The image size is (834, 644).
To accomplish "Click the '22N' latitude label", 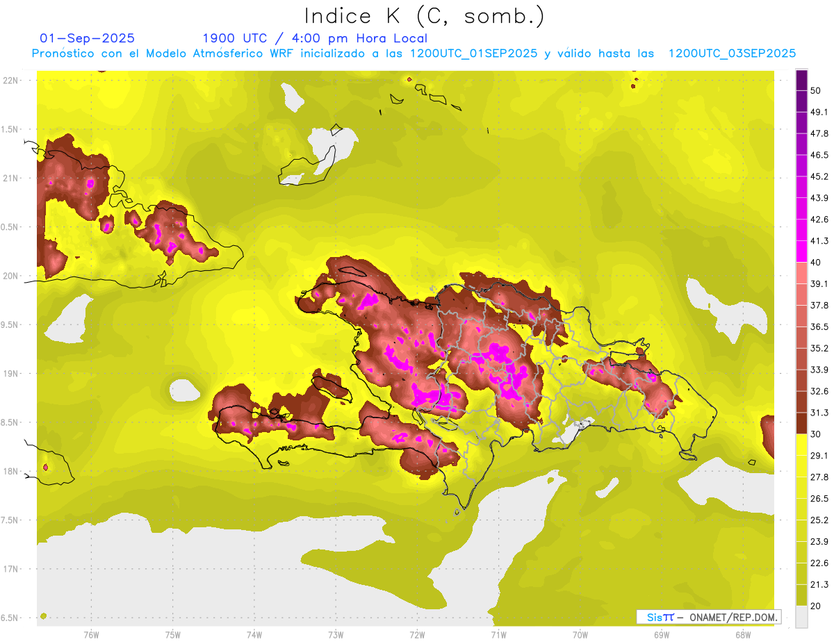I will pos(10,81).
